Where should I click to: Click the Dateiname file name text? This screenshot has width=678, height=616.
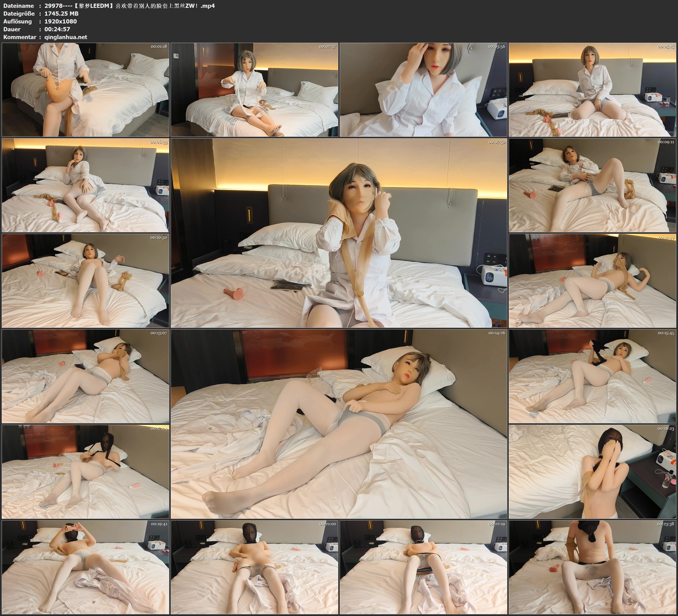click(x=129, y=6)
